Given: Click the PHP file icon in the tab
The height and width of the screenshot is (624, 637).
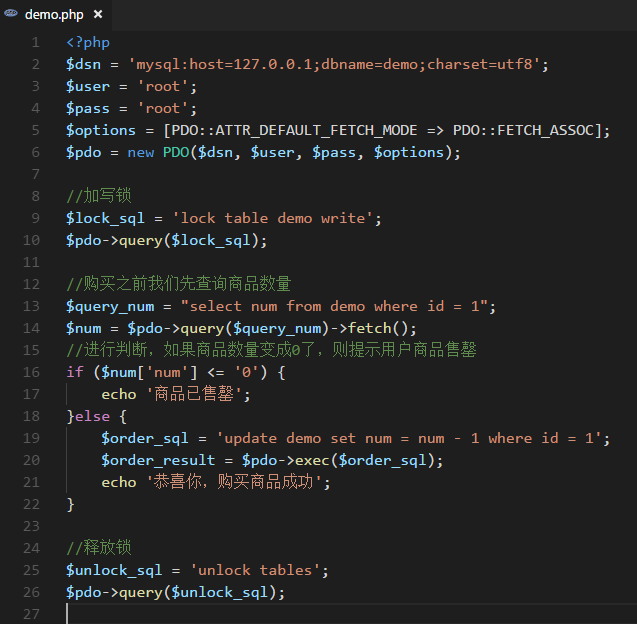Looking at the screenshot, I should [11, 15].
